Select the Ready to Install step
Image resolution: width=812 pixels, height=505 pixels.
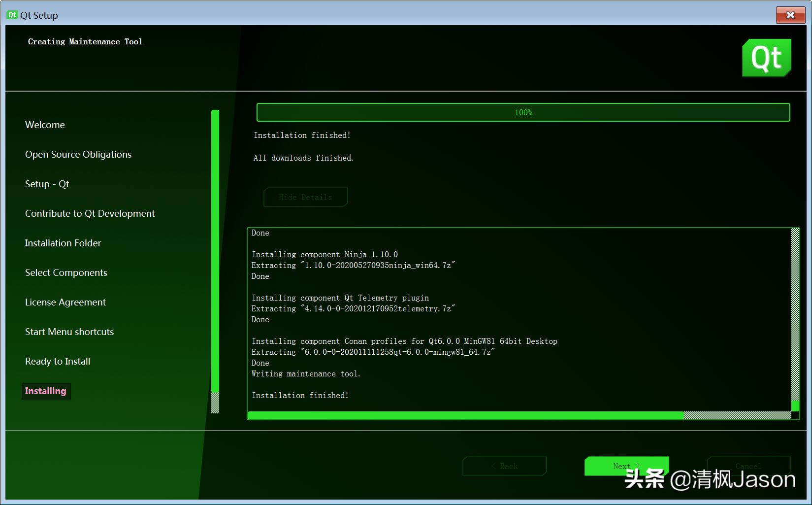[57, 361]
